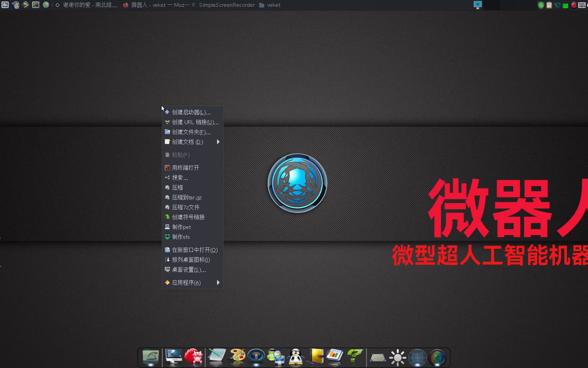Select 创建文件夹(F)... in context menu
Image resolution: width=588 pixels, height=368 pixels.
193,132
